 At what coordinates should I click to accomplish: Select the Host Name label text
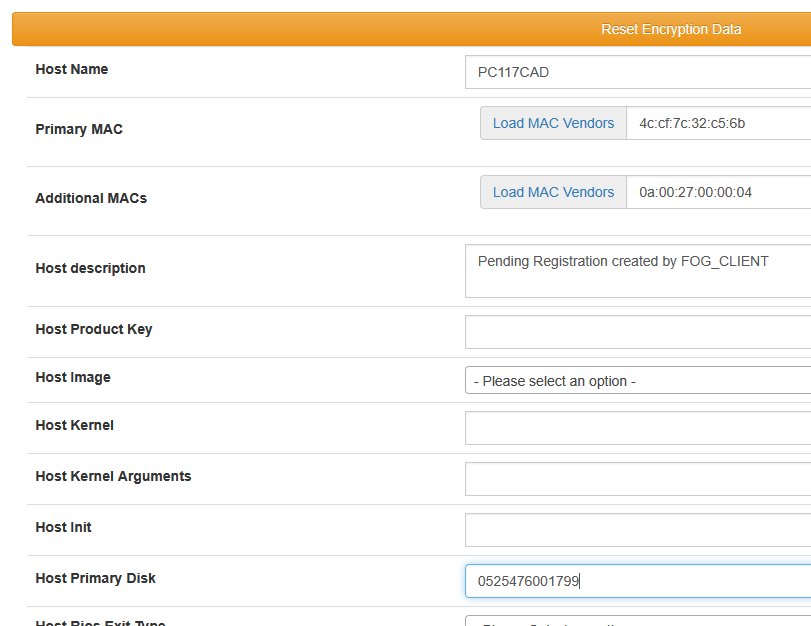tap(71, 69)
